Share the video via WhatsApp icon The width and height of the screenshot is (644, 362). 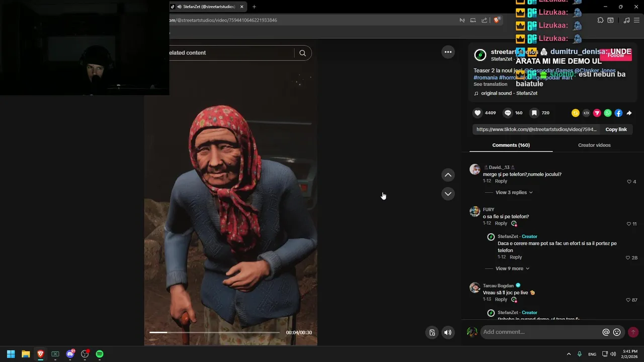click(608, 113)
